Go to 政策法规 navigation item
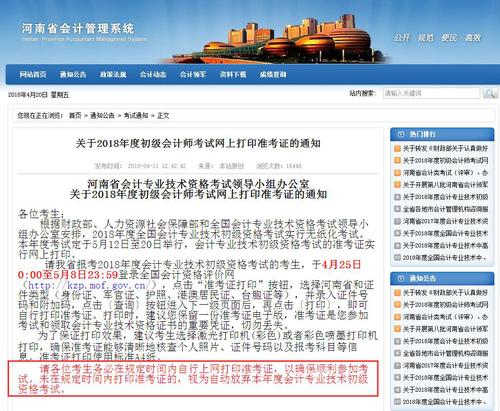Screen dimensions: 500x411 [x=113, y=74]
